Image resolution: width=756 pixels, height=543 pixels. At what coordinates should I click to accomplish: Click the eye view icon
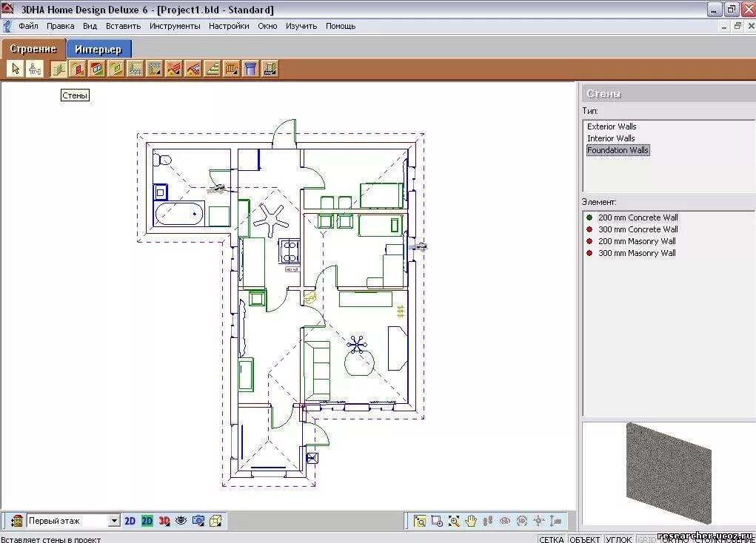[181, 520]
